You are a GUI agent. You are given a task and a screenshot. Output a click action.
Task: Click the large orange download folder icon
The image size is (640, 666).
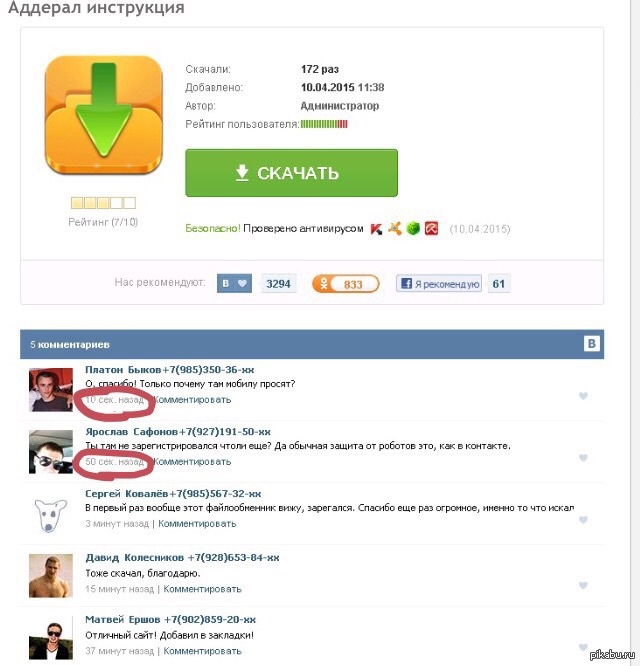pos(104,116)
